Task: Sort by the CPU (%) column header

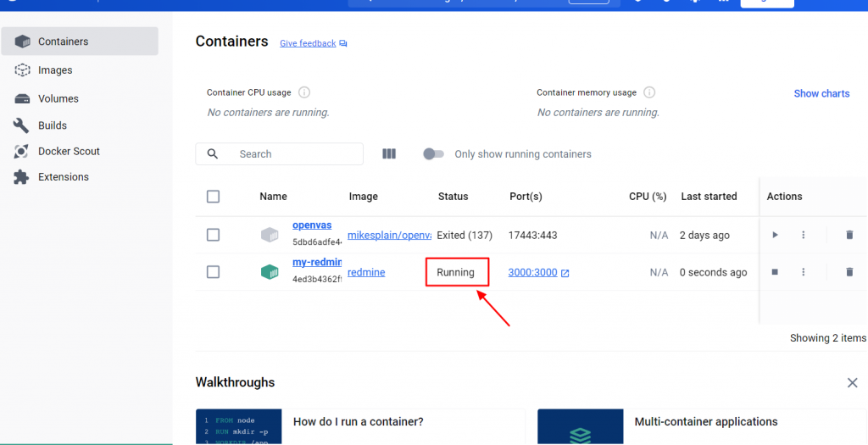Action: point(648,197)
